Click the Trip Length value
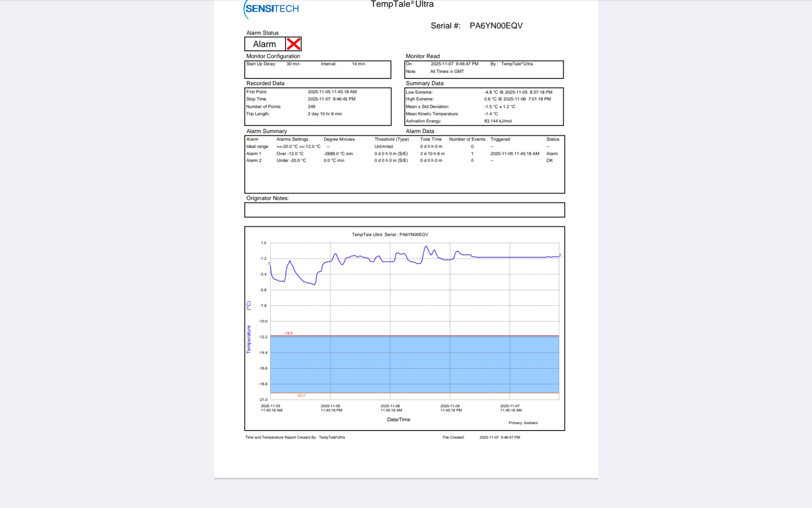Viewport: 812px width, 508px height. pyautogui.click(x=324, y=114)
